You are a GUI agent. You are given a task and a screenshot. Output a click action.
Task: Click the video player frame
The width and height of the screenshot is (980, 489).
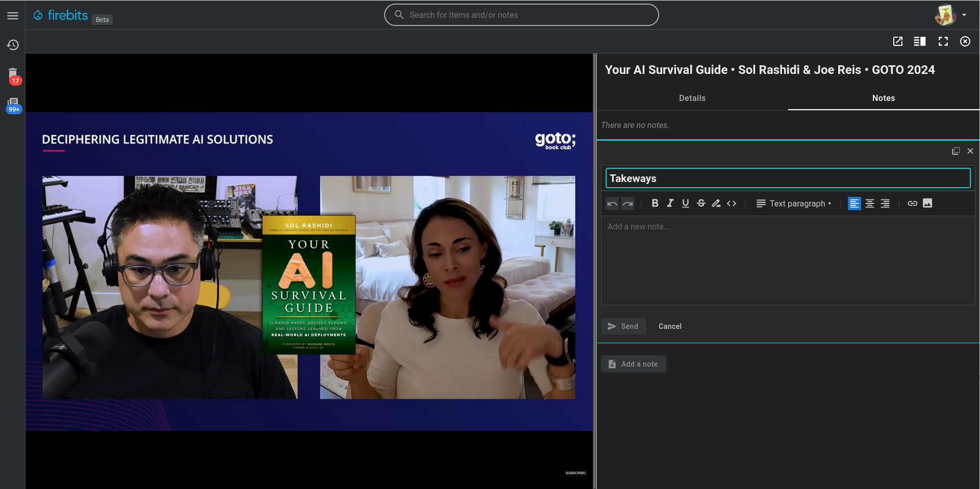click(309, 271)
